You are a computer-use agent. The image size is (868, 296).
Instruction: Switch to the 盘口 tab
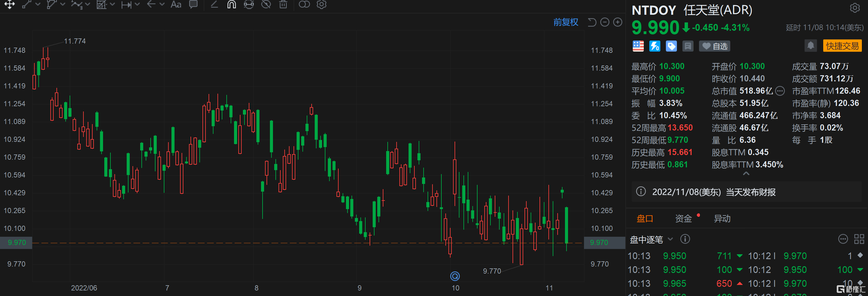(645, 219)
